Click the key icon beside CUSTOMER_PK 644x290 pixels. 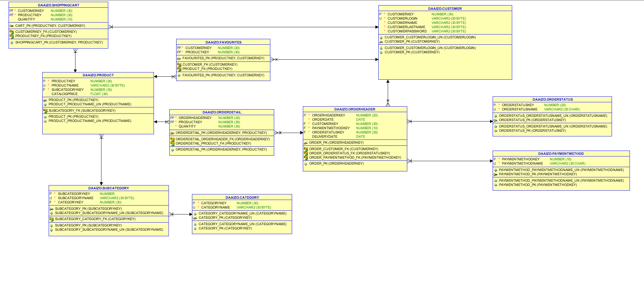(381, 42)
